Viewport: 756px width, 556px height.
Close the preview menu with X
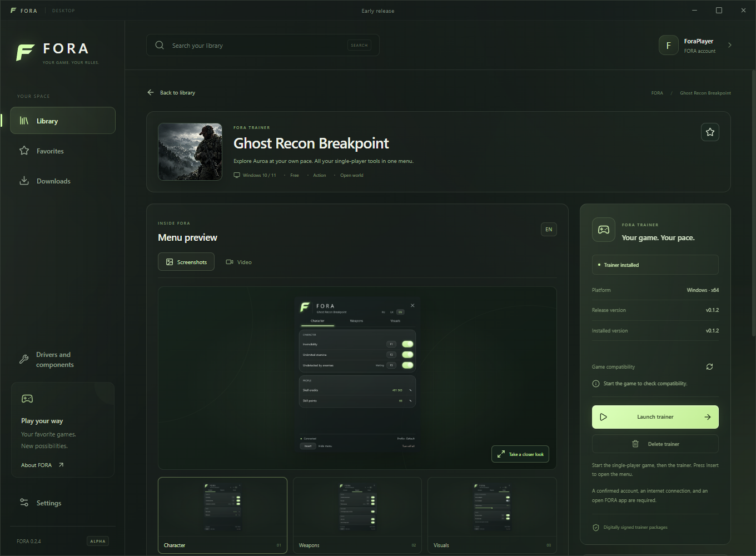click(x=412, y=305)
